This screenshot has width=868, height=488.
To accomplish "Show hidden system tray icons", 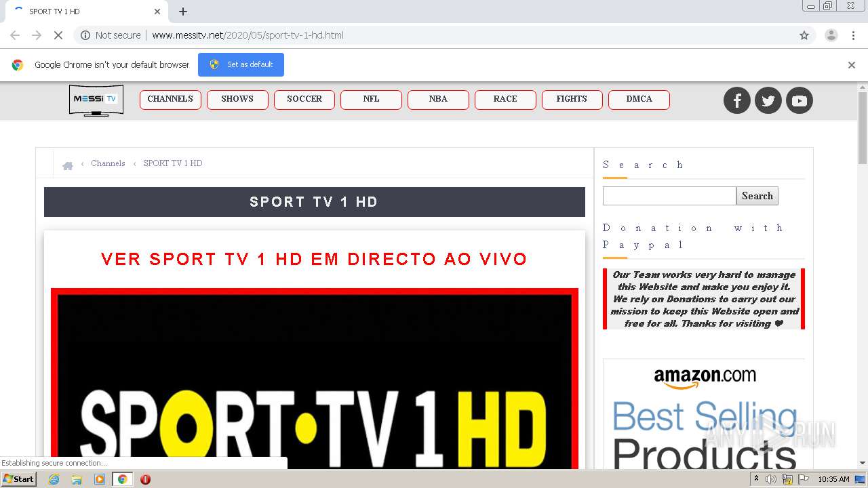I will 757,479.
